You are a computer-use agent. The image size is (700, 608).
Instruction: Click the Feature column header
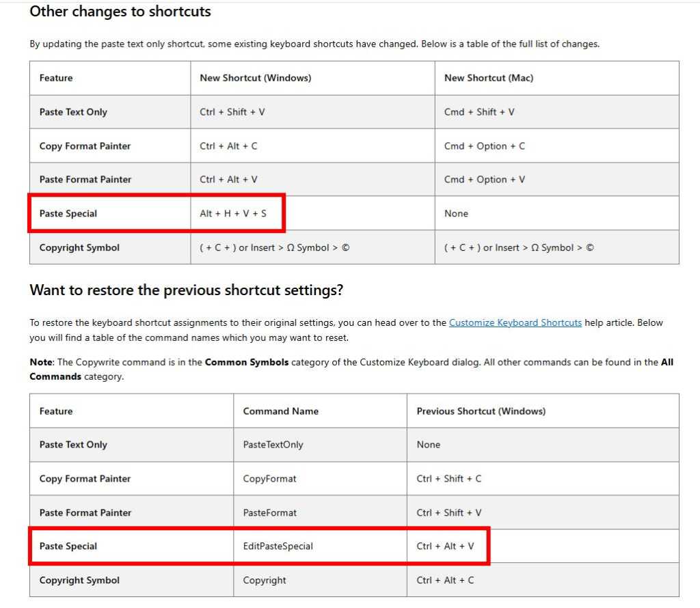click(55, 77)
